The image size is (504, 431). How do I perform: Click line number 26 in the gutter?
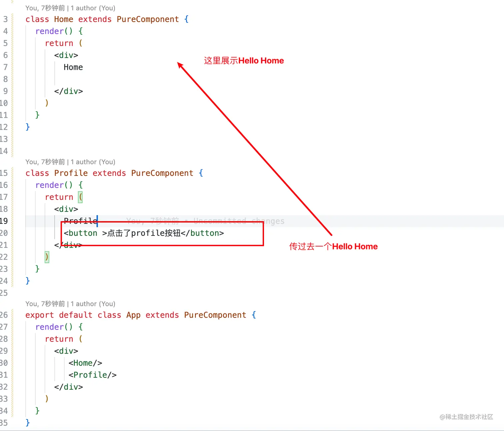point(4,315)
